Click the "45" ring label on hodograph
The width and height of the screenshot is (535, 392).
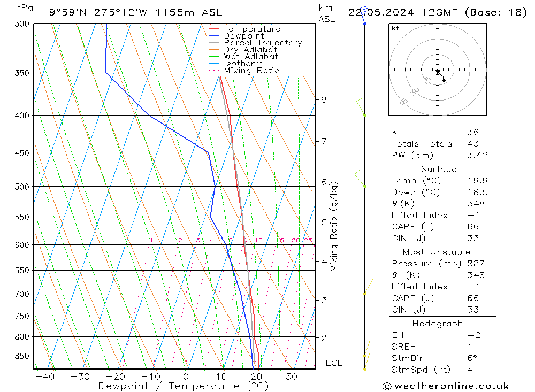point(403,102)
